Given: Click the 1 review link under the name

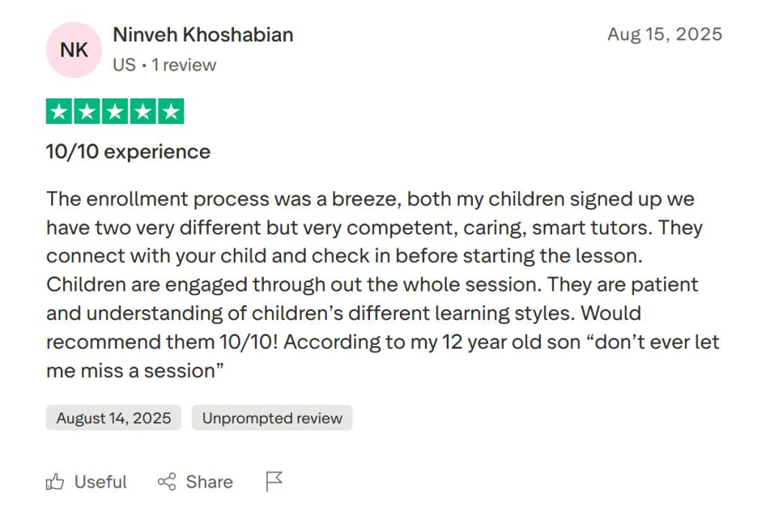Looking at the screenshot, I should pos(183,65).
